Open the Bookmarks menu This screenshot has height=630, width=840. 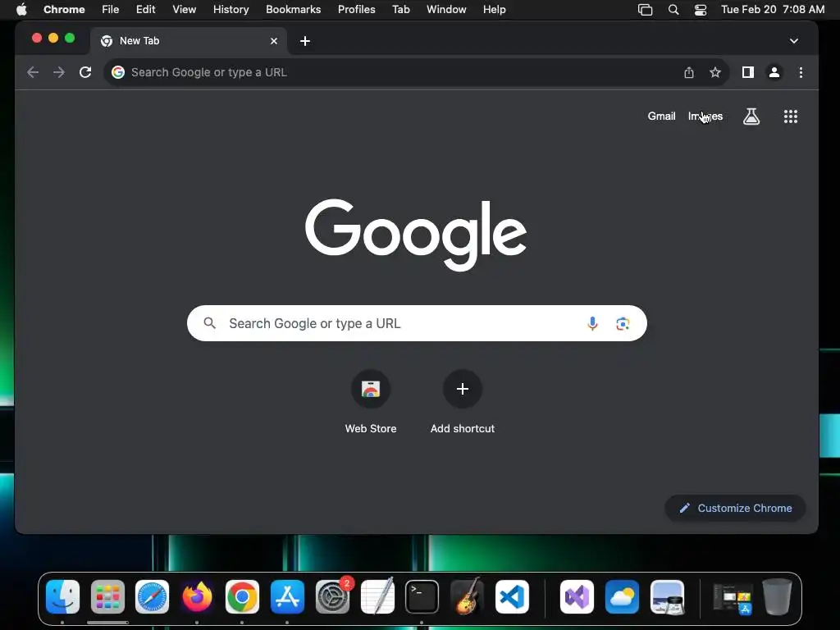point(294,10)
